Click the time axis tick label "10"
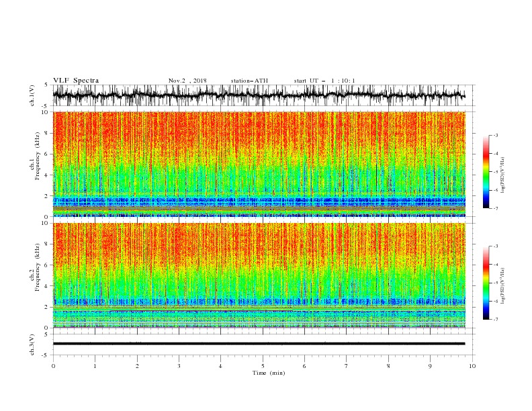Viewport: 532px width, 411px height. [472, 366]
